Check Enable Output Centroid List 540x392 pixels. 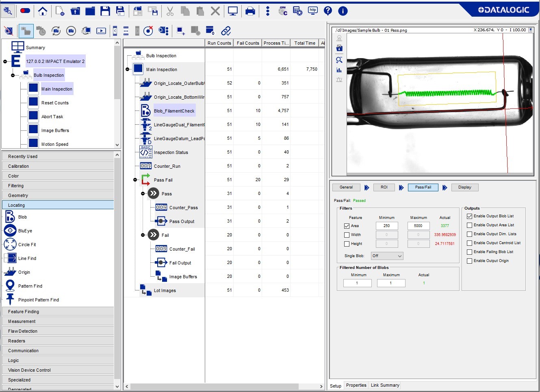(469, 243)
